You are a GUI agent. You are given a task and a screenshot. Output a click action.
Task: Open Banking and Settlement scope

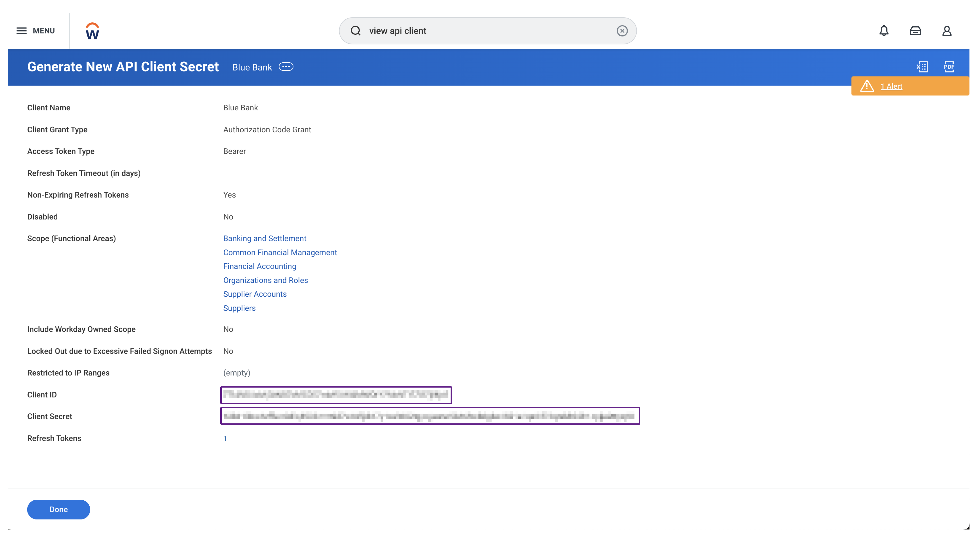(x=265, y=238)
